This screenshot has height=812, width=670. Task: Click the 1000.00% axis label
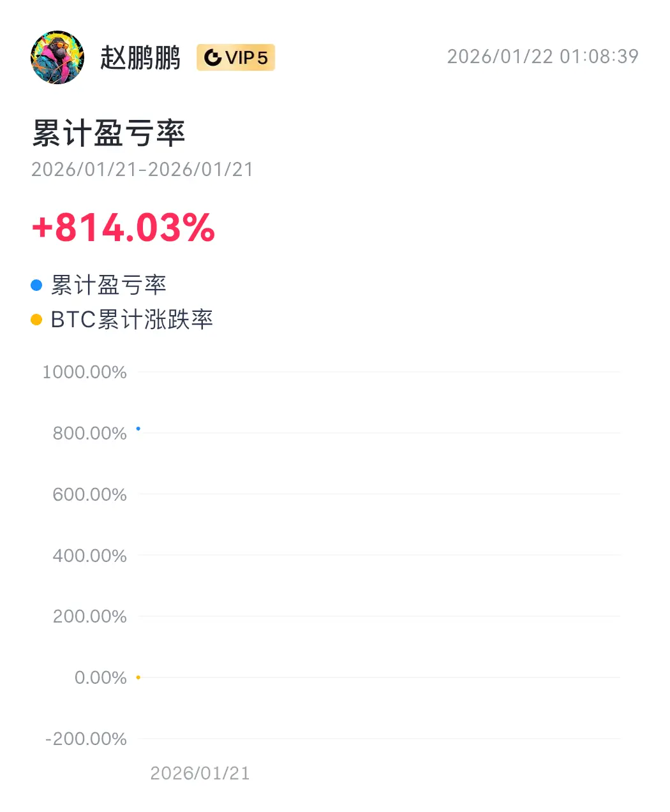(84, 372)
